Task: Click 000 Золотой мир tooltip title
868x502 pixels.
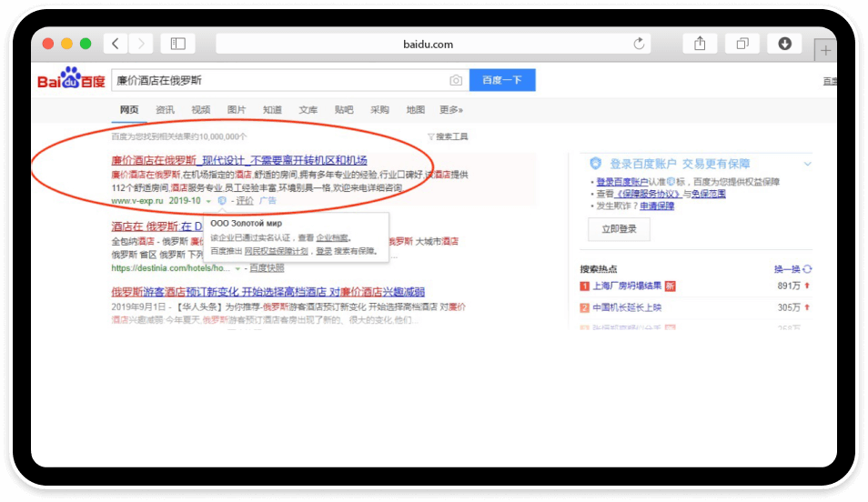Action: click(x=247, y=223)
